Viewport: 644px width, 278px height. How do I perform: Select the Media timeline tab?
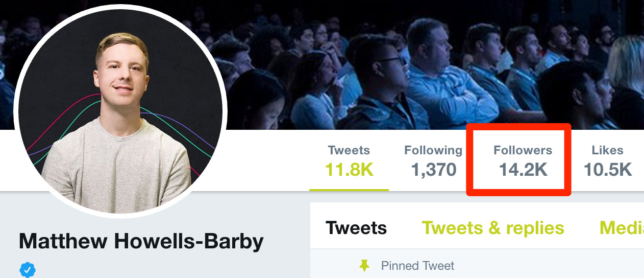[x=622, y=227]
